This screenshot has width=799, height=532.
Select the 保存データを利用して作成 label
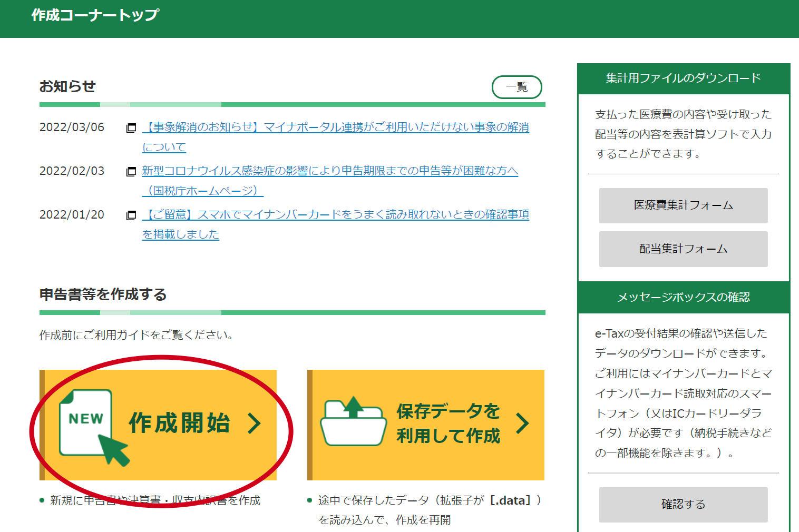point(448,423)
